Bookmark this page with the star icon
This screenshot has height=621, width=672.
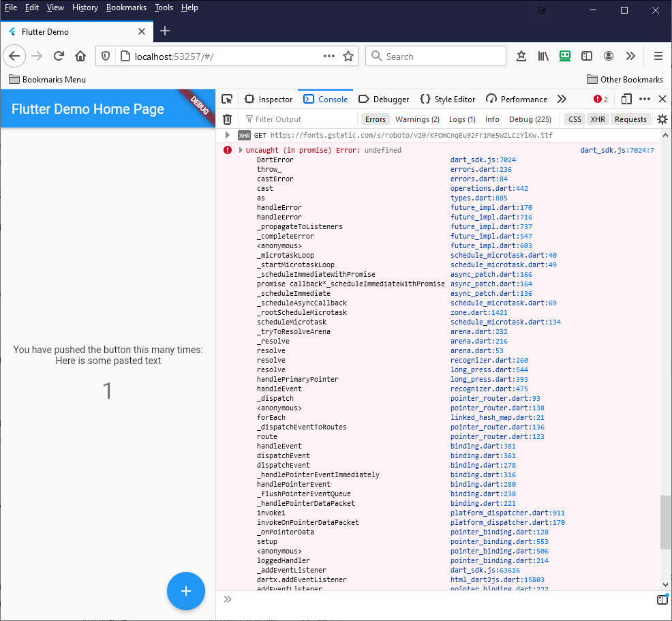coord(348,56)
